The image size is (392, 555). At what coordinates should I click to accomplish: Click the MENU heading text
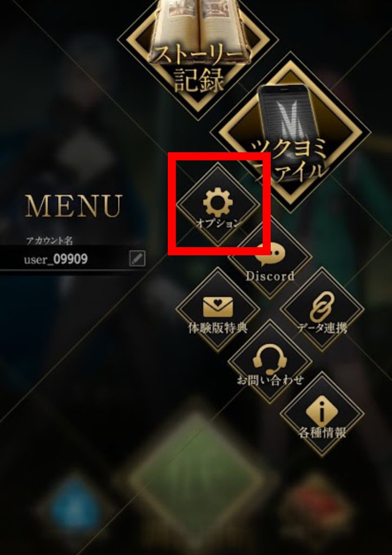[x=74, y=205]
